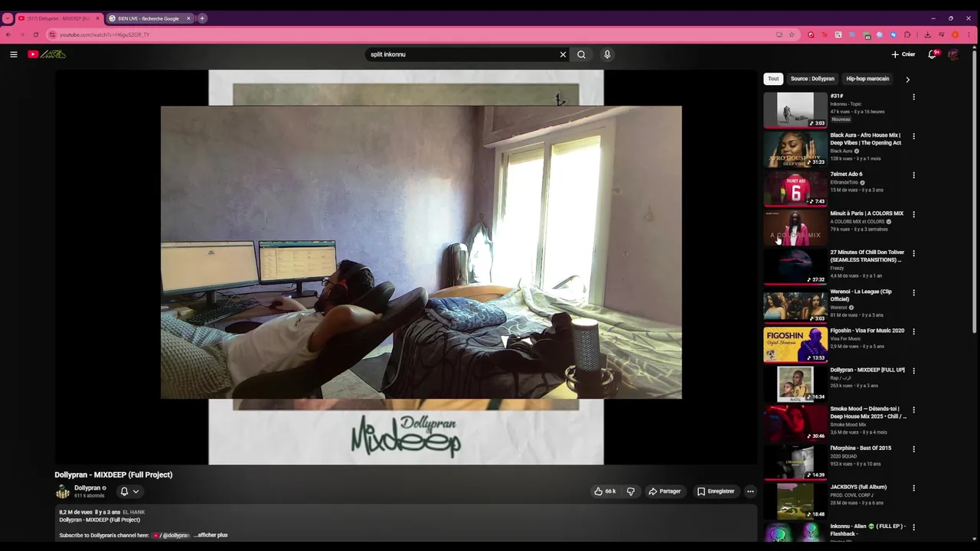Open Chrome extensions puzzle icon
The height and width of the screenshot is (551, 980).
point(907,34)
